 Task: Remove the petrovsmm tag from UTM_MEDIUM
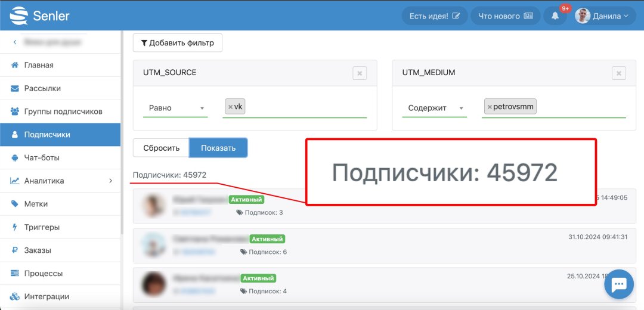pos(490,107)
